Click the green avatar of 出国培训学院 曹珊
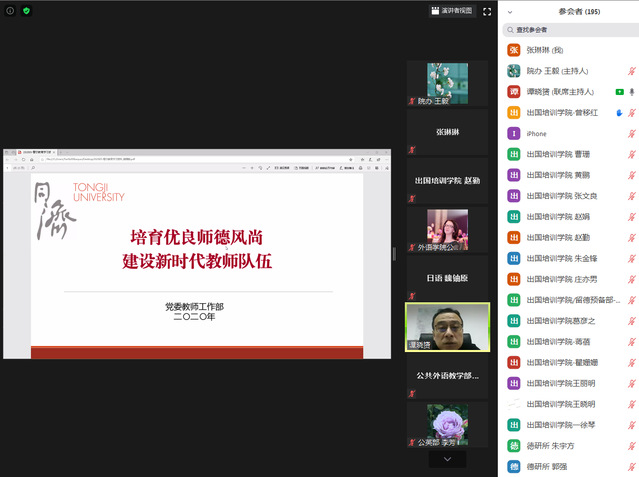 (x=514, y=154)
